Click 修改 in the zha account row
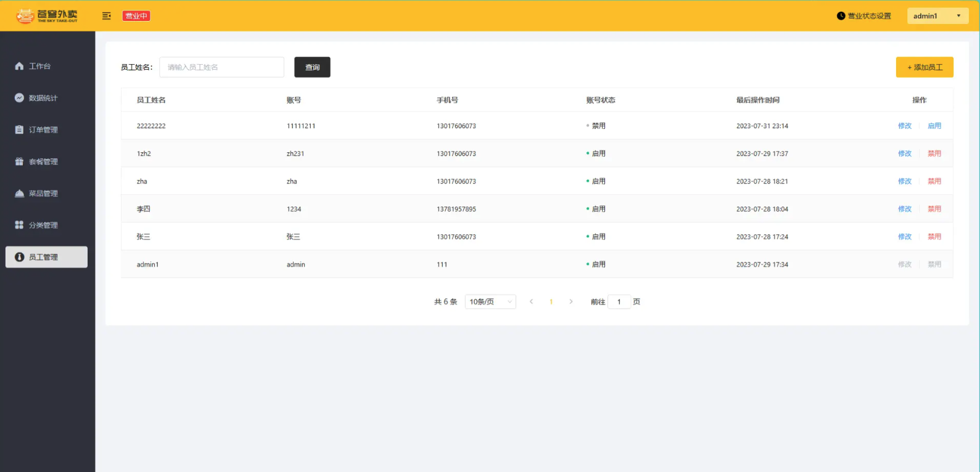Viewport: 980px width, 472px height. pyautogui.click(x=905, y=181)
